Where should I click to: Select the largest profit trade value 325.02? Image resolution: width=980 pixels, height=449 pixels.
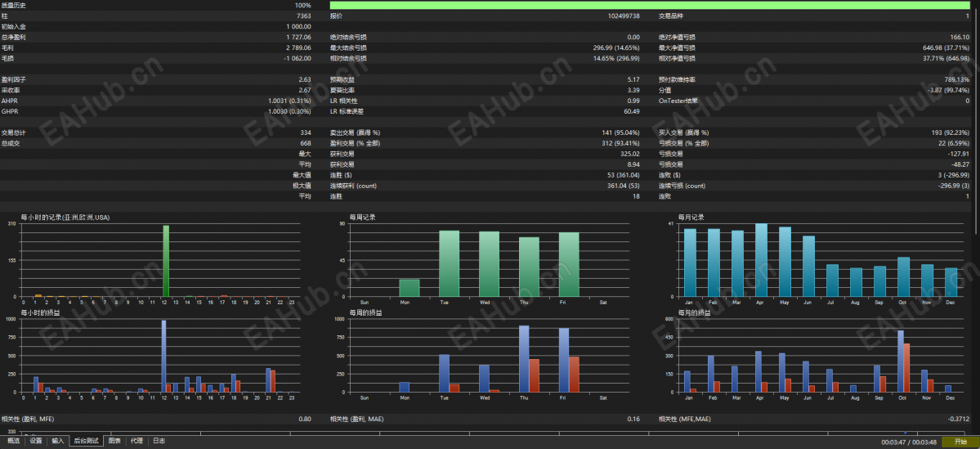pos(631,154)
